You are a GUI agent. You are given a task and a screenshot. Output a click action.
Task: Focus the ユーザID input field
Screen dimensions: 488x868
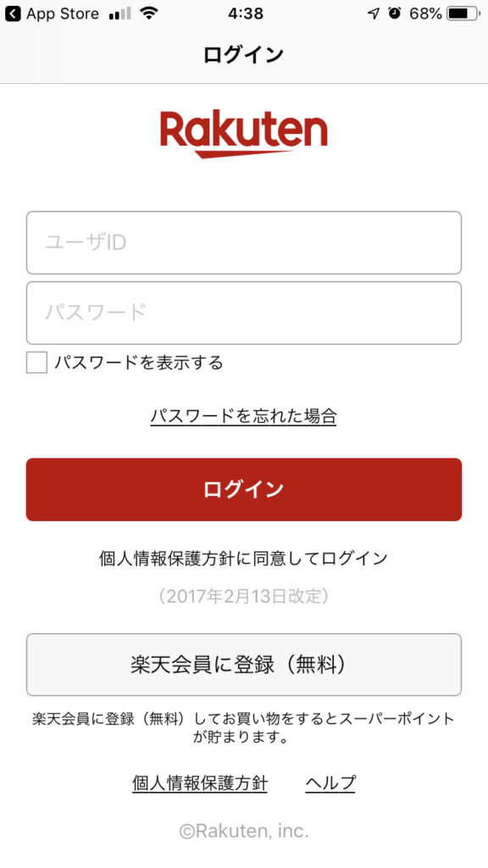pyautogui.click(x=244, y=242)
